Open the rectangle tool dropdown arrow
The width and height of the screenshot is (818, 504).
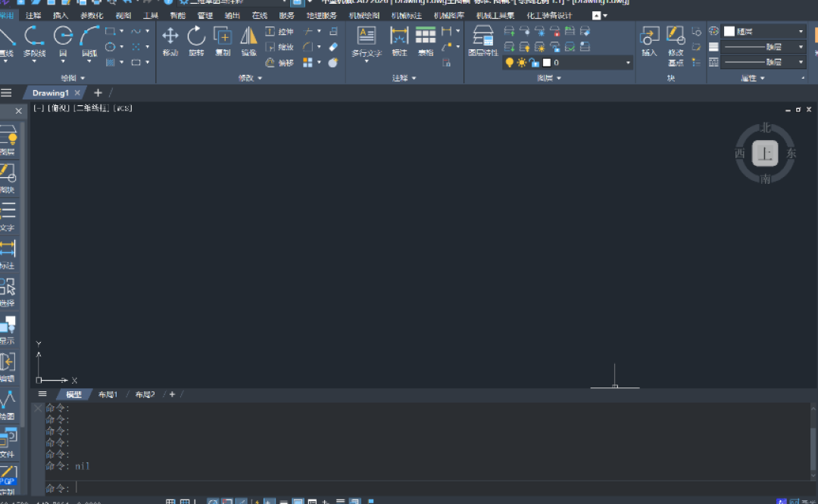(x=121, y=31)
